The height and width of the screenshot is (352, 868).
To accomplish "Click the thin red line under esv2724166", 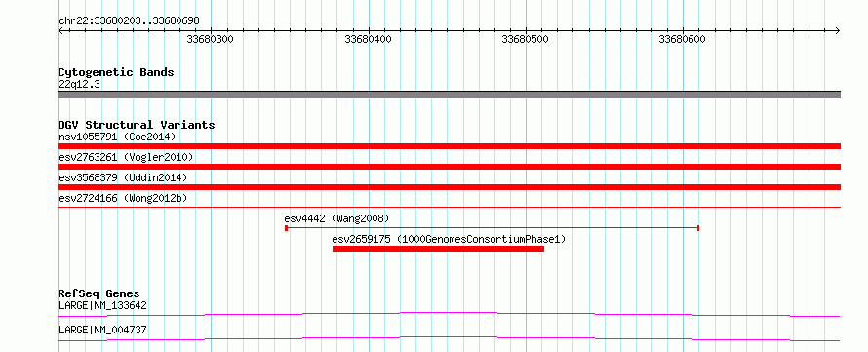I will click(x=449, y=207).
